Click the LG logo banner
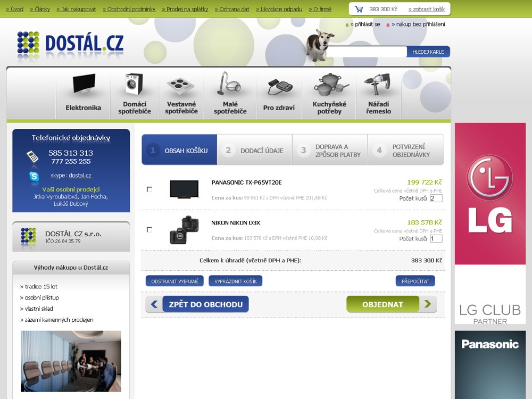Image resolution: width=532 pixels, height=399 pixels. [x=490, y=194]
